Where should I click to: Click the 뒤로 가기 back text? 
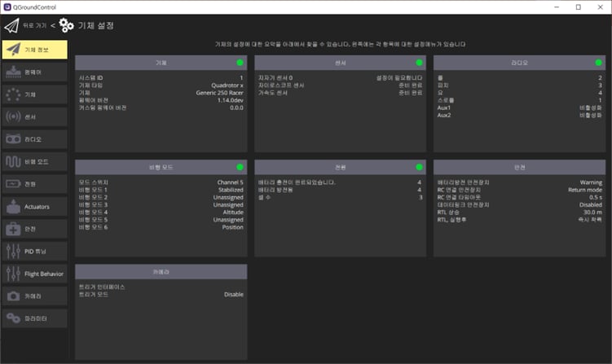(x=33, y=25)
